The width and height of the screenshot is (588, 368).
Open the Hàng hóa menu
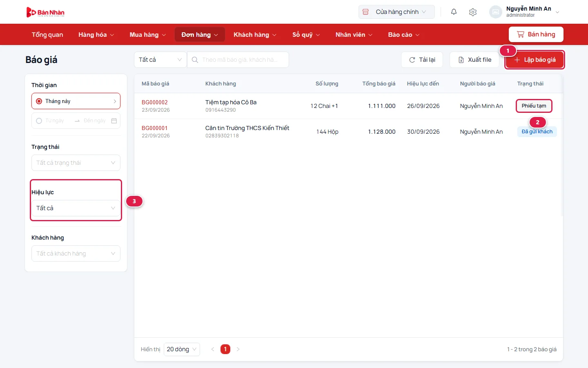pos(96,35)
